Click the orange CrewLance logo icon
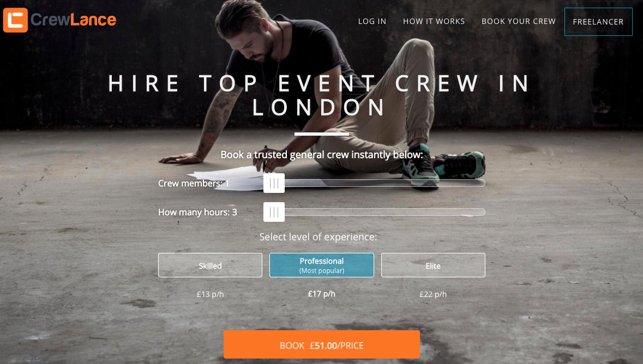 [15, 20]
